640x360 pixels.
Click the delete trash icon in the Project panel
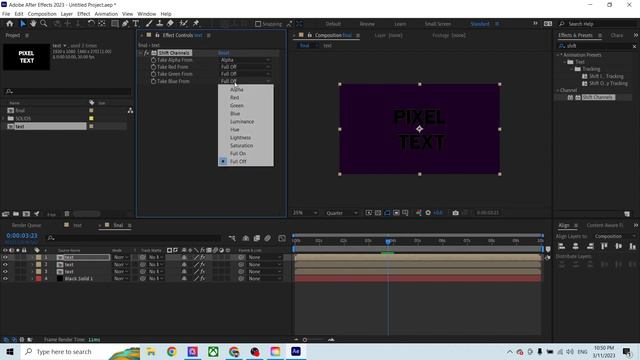pos(67,214)
